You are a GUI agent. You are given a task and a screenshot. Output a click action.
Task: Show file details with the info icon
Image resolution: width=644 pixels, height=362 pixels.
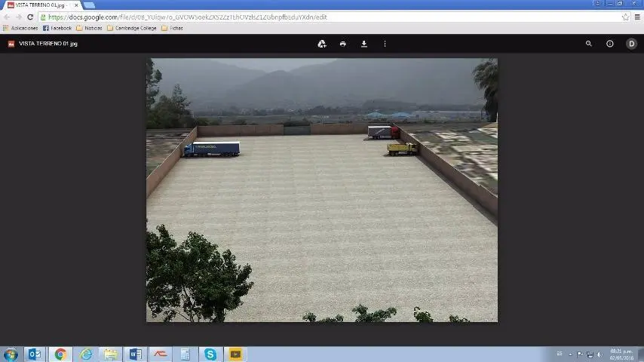pos(610,44)
